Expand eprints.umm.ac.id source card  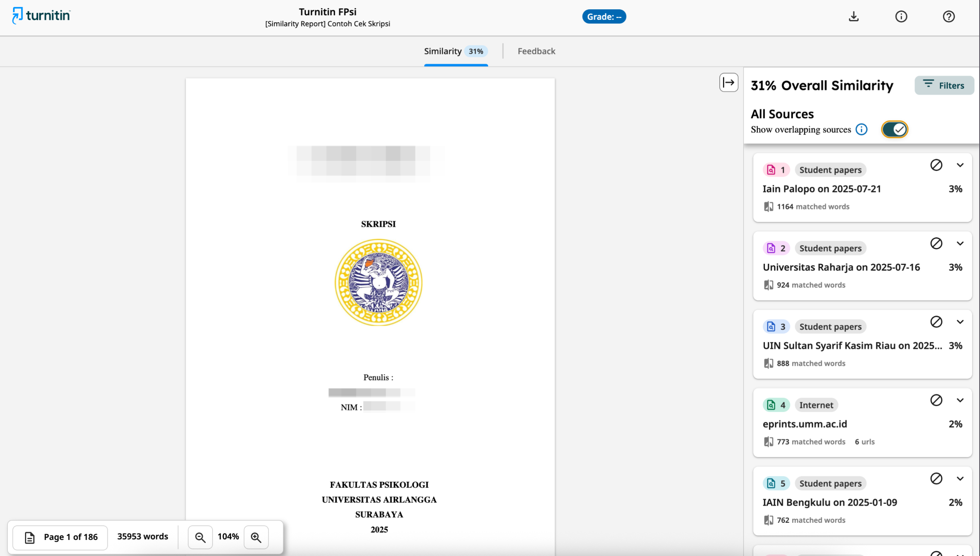pos(960,400)
